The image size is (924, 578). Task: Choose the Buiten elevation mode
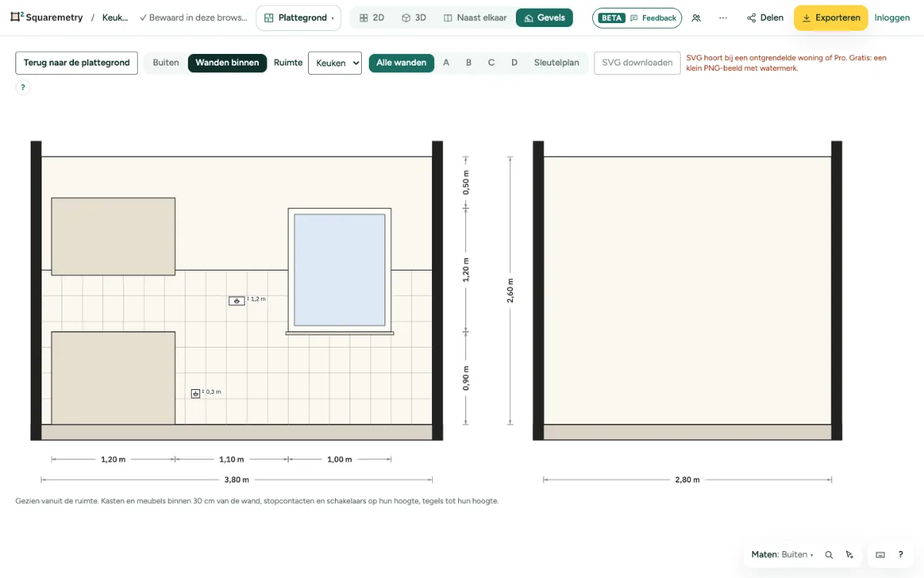coord(166,63)
